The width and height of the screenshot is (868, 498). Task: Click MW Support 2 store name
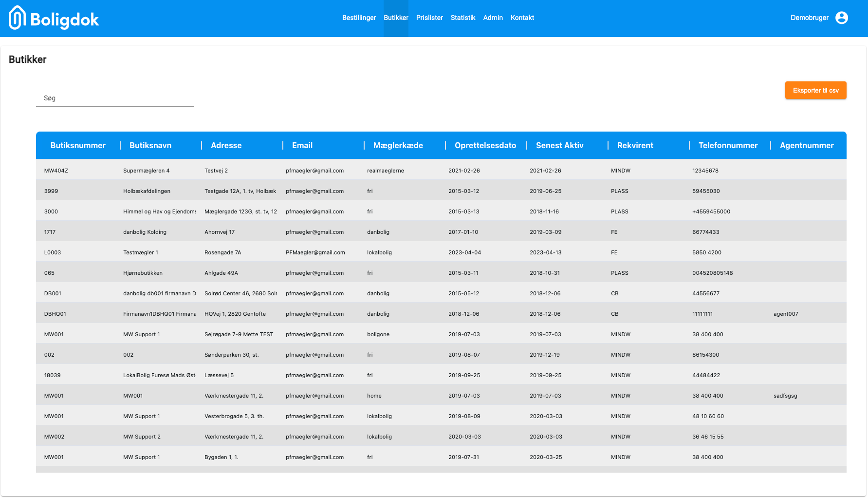tap(142, 437)
